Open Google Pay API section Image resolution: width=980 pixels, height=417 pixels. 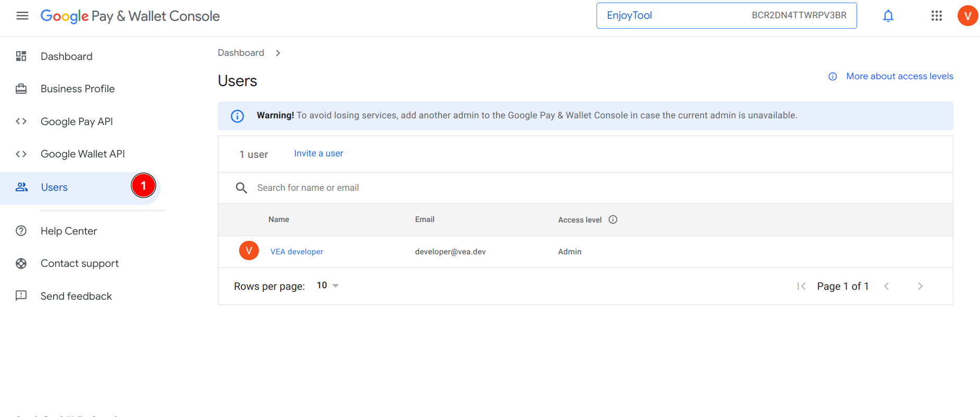point(77,121)
